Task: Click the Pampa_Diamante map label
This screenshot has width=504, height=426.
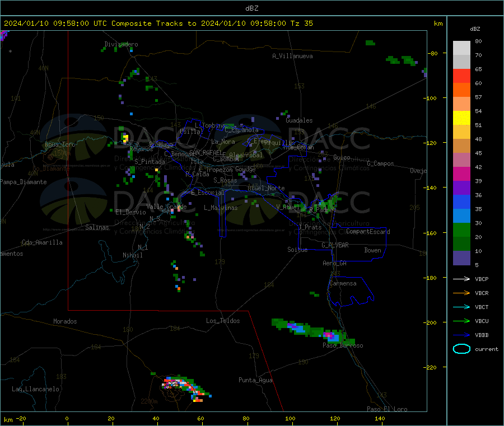Action: [x=24, y=182]
